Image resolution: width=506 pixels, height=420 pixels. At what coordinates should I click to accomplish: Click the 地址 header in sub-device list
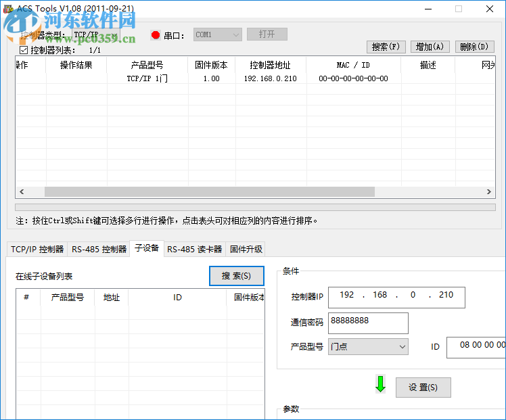(x=112, y=297)
